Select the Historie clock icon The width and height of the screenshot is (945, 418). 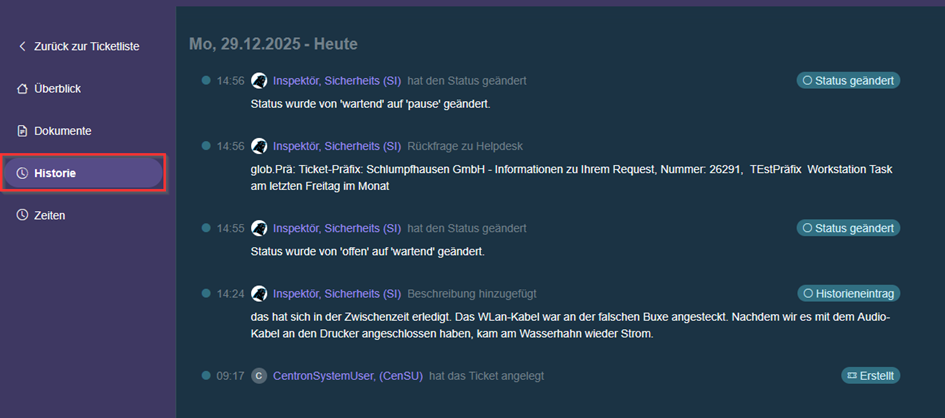22,173
